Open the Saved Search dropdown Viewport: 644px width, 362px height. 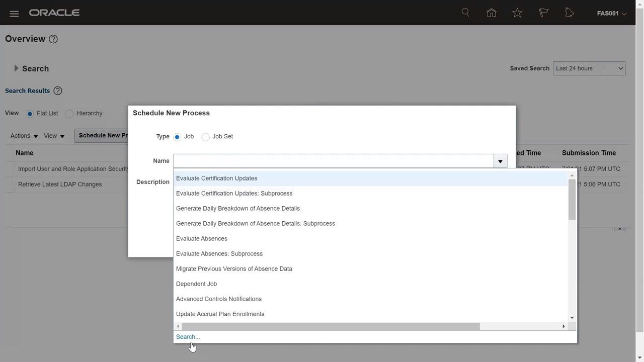click(589, 68)
